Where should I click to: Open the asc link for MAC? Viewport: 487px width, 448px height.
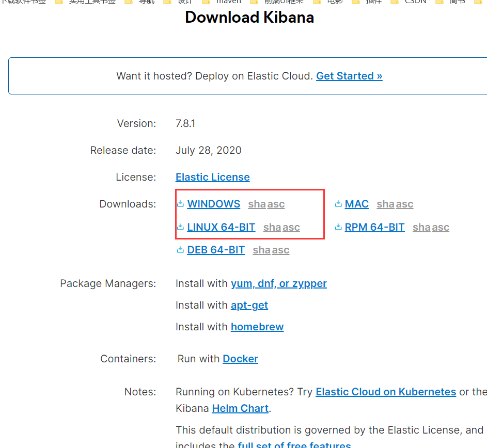pos(404,204)
